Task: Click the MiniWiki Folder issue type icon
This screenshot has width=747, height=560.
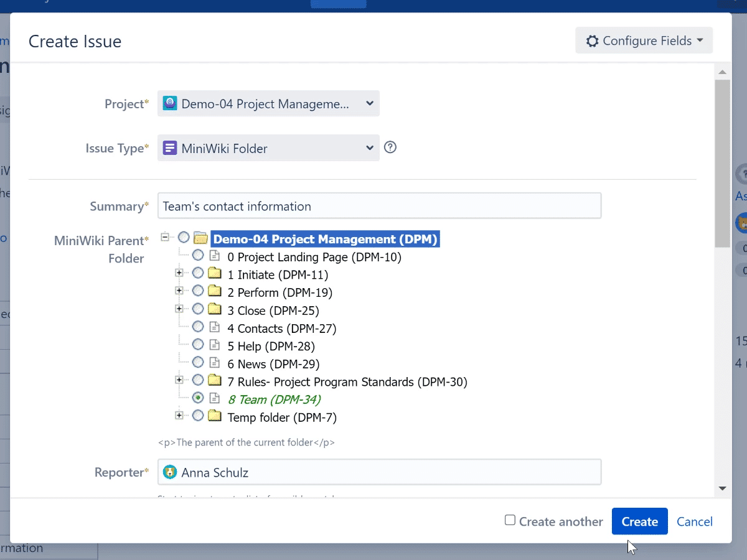Action: [x=170, y=148]
